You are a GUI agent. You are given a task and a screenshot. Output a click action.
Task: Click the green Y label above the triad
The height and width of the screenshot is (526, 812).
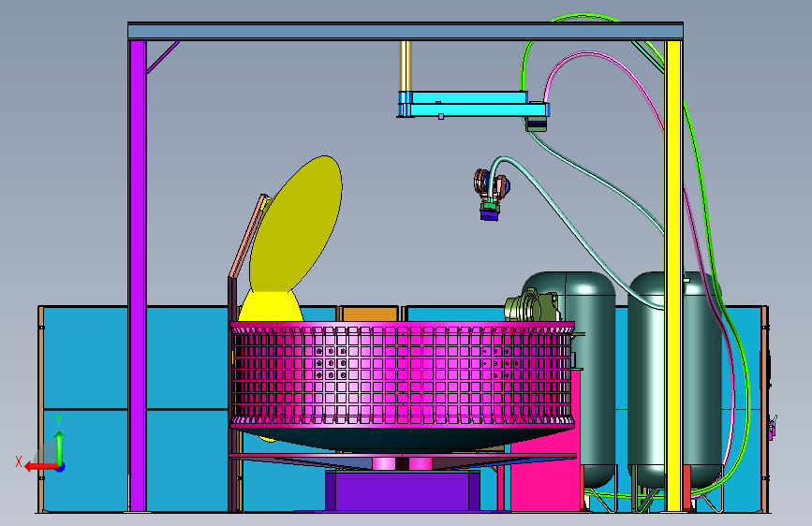[59, 421]
